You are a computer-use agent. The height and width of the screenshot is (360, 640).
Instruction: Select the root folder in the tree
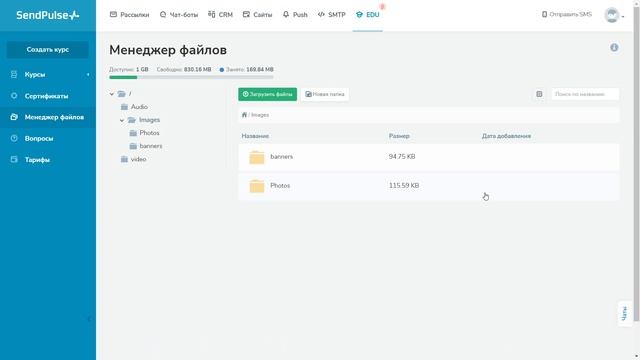click(x=124, y=94)
